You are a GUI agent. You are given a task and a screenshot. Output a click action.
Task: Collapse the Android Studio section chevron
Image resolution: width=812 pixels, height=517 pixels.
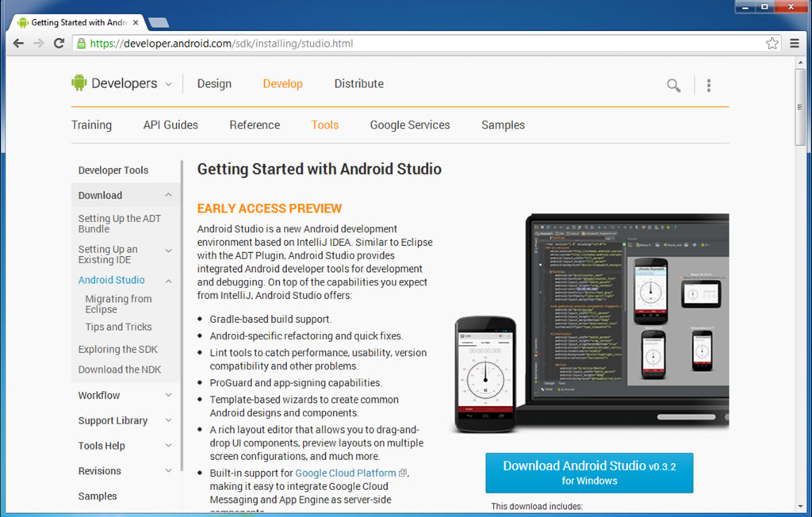click(168, 281)
